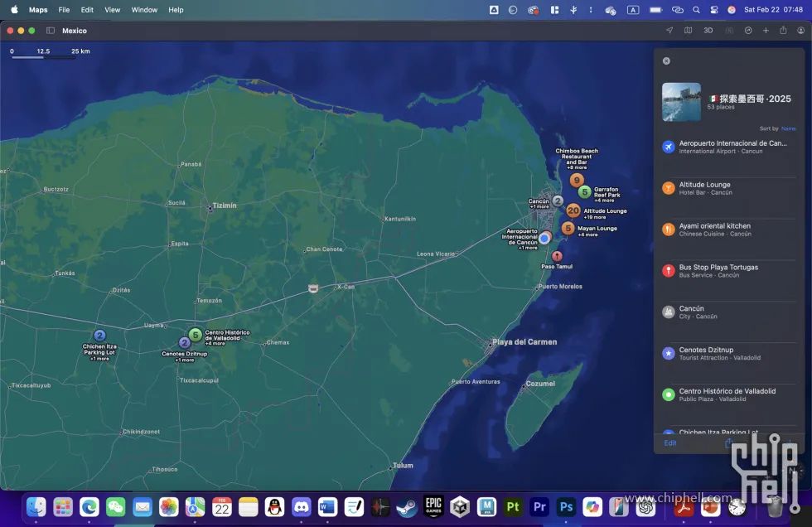This screenshot has width=812, height=527.
Task: Open the Maps application menu
Action: (38, 10)
